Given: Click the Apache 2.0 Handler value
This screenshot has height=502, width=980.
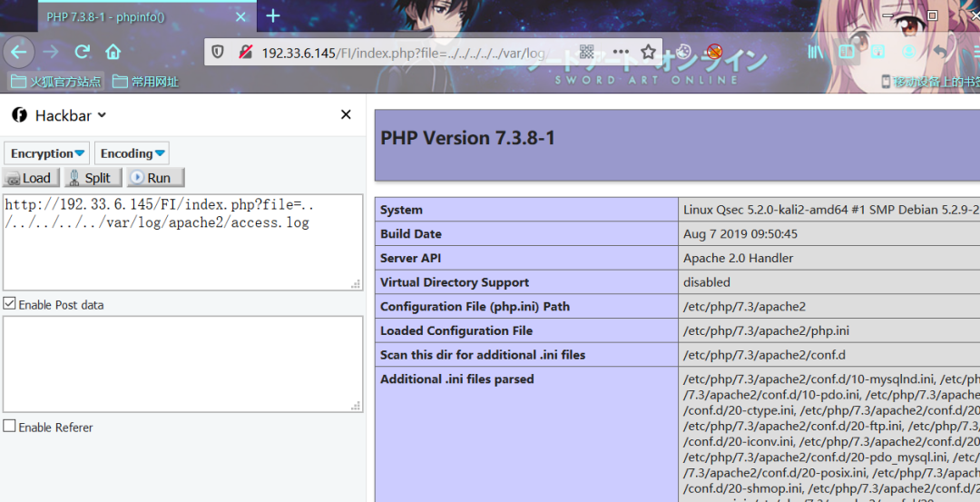Looking at the screenshot, I should (738, 258).
